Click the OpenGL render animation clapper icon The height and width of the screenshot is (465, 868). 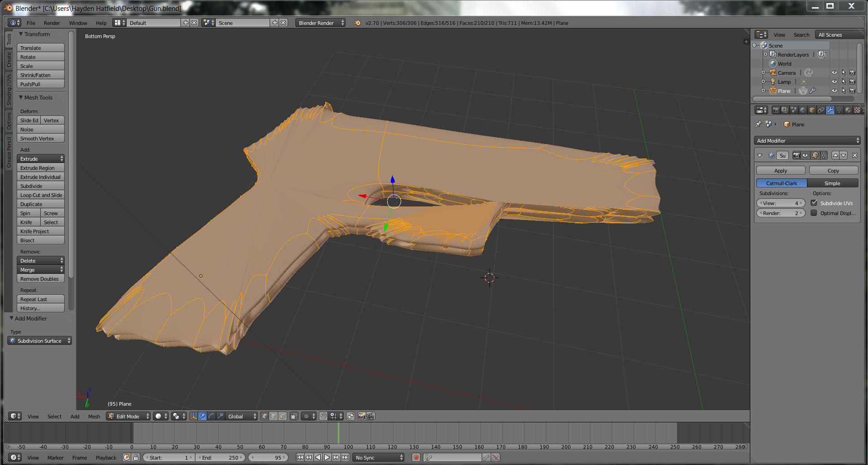point(370,416)
